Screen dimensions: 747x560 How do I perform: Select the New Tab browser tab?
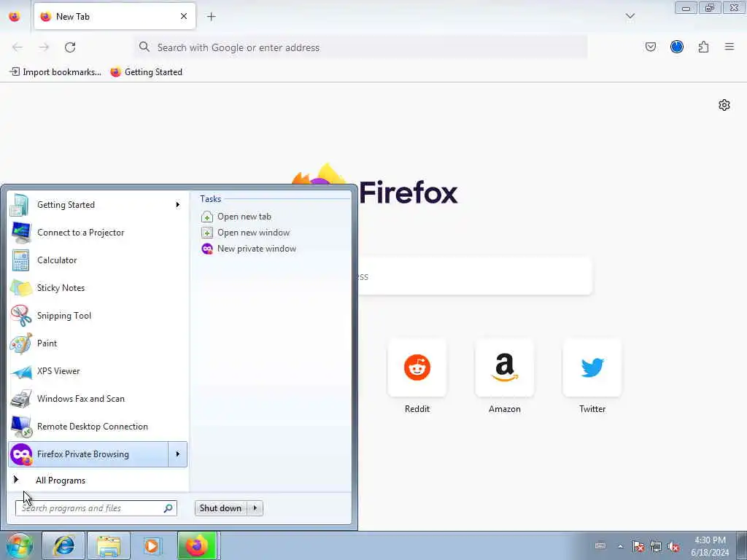click(x=115, y=17)
